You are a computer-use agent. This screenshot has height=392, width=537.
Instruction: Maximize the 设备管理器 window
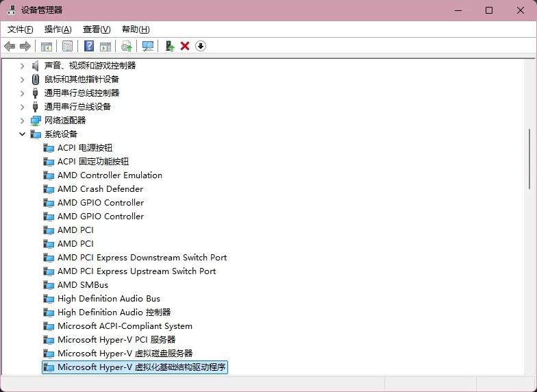[x=489, y=10]
